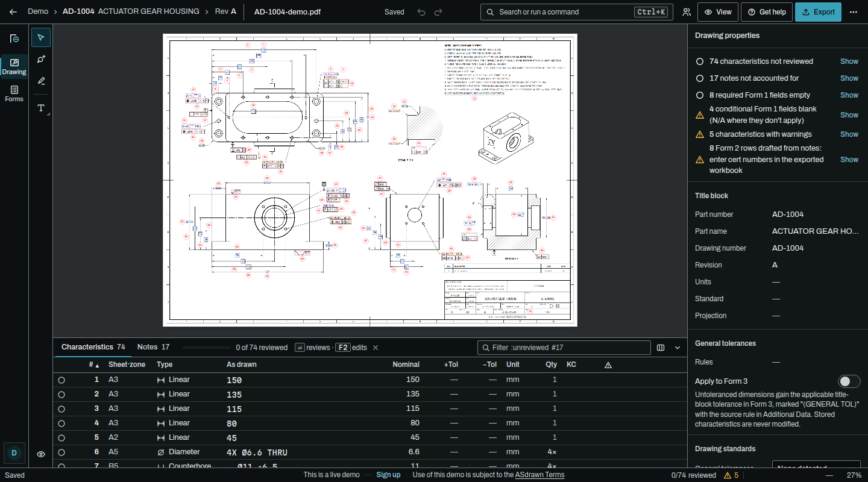Screen dimensions: 868x482
Task: Select the pointer selection tool
Action: [41, 37]
